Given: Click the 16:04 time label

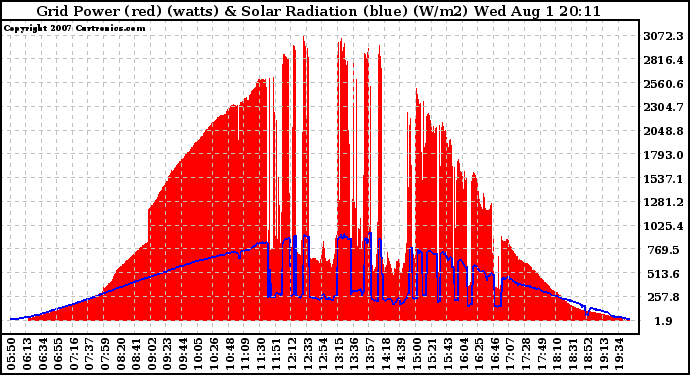Looking at the screenshot, I should pyautogui.click(x=464, y=354).
